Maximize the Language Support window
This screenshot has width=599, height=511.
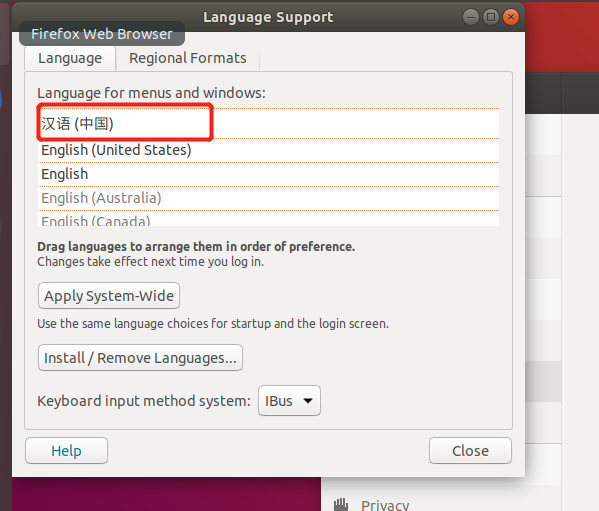[x=491, y=17]
